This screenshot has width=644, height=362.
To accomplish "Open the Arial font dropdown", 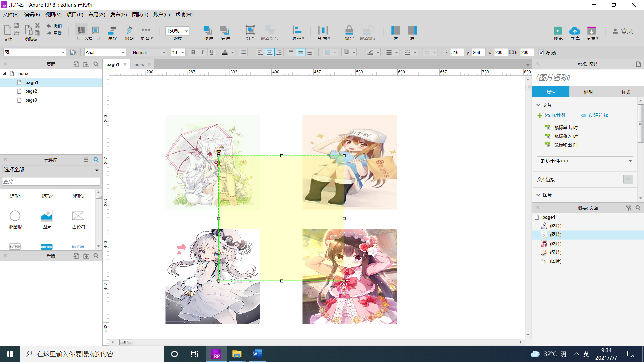I will click(x=123, y=52).
